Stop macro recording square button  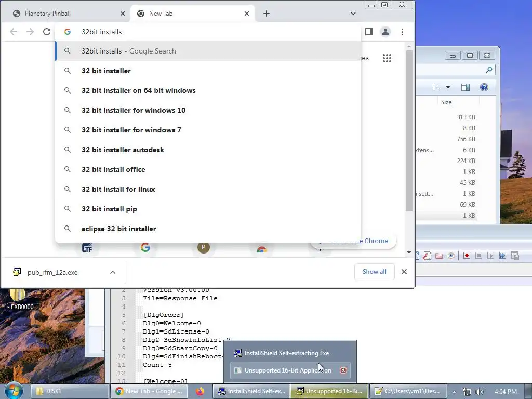478,256
